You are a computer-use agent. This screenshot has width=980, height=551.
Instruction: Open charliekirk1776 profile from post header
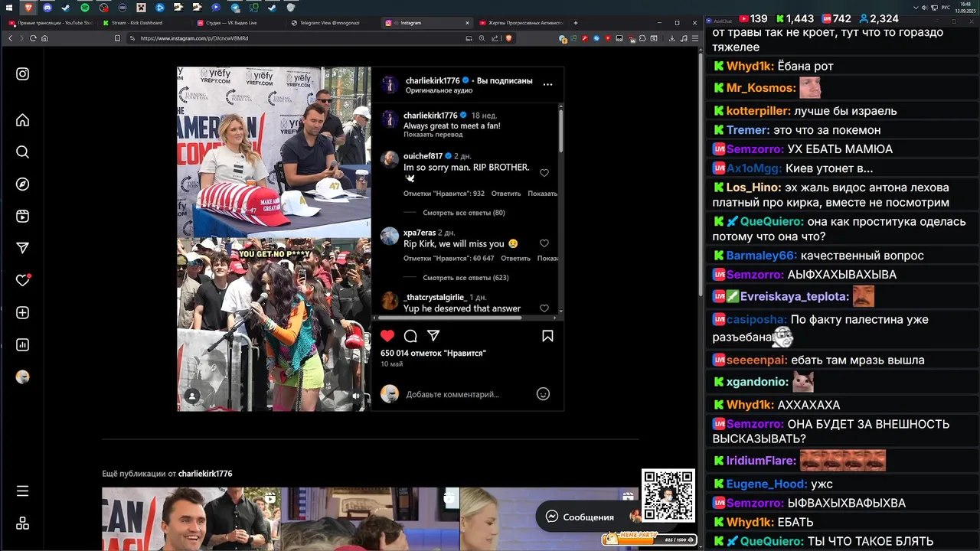(433, 80)
